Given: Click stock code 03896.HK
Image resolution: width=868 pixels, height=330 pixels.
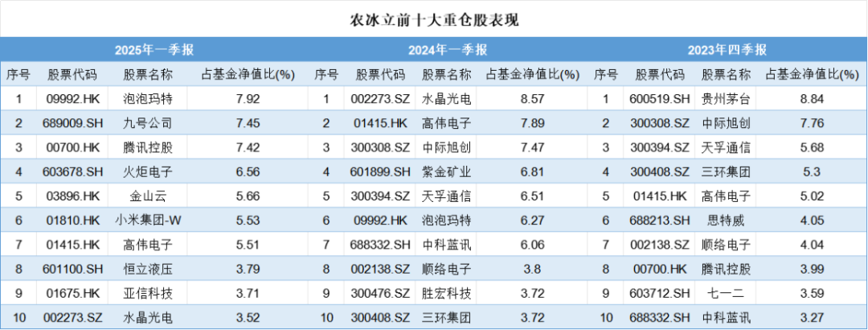Looking at the screenshot, I should pyautogui.click(x=72, y=196).
